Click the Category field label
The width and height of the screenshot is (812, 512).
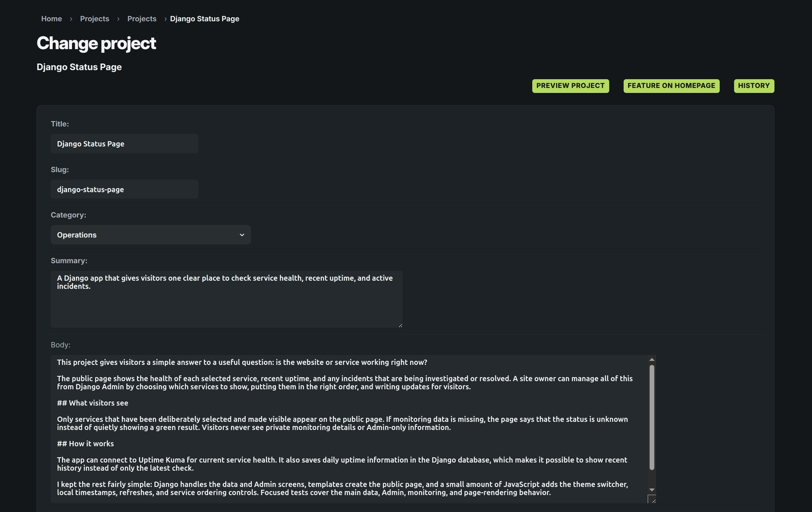pos(69,215)
